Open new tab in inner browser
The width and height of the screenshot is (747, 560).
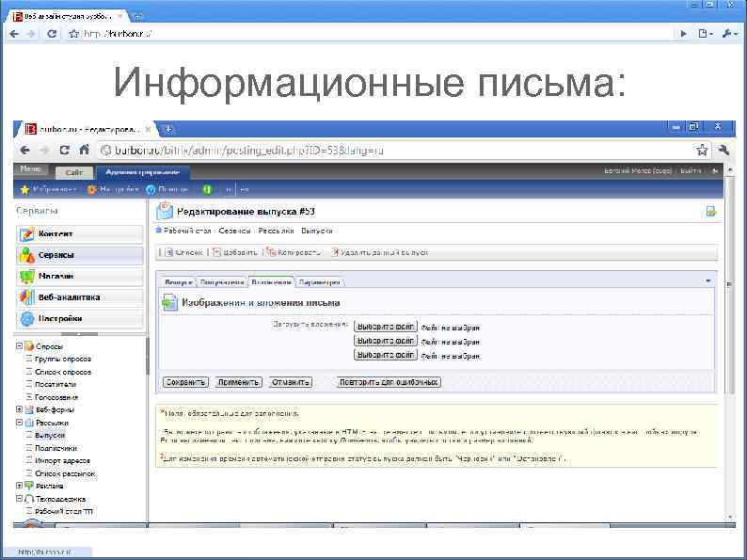[x=168, y=129]
